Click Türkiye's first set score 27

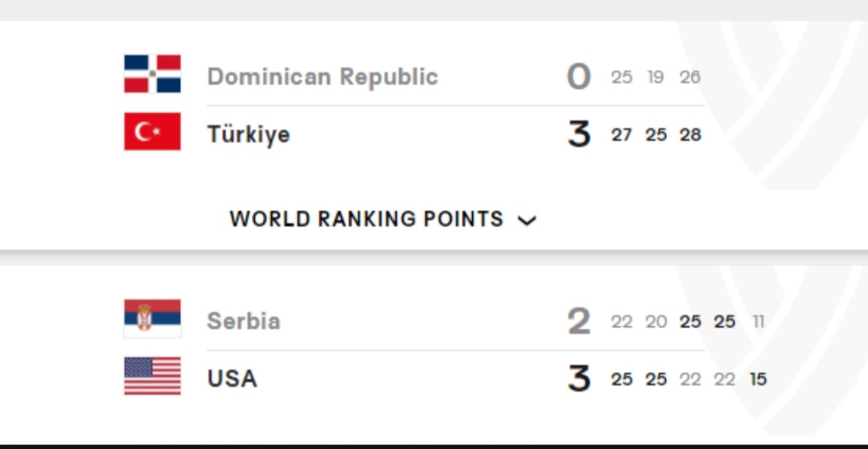621,135
